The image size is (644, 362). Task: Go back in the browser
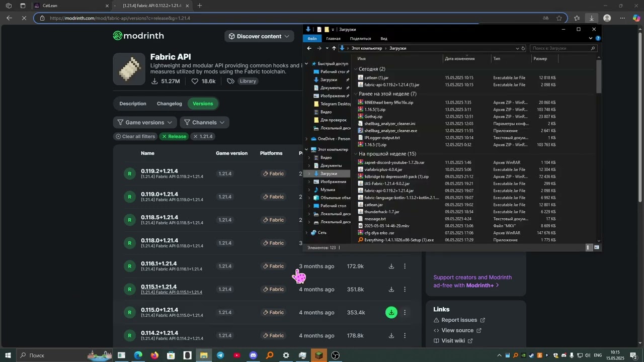(9, 18)
